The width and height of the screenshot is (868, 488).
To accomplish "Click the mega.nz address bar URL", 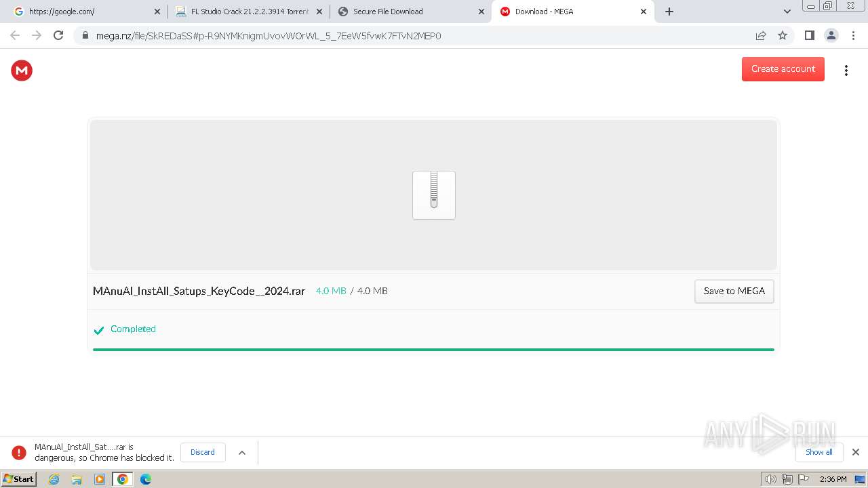I will (x=269, y=36).
